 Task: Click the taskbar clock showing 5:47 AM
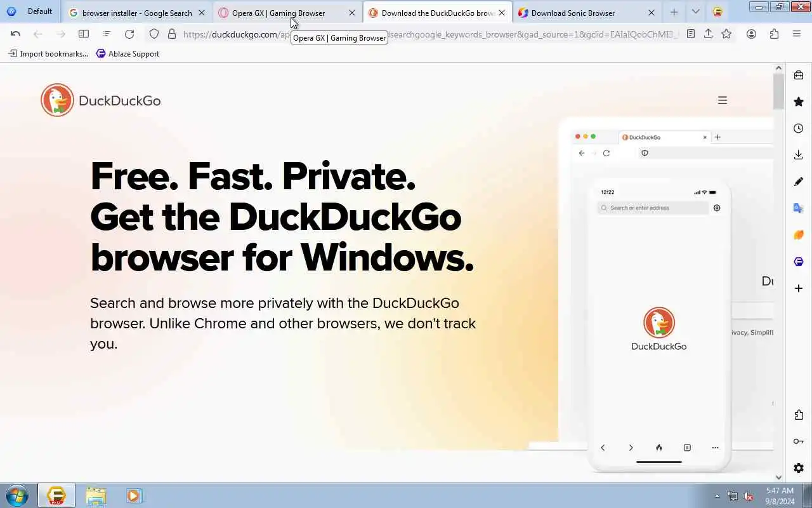pyautogui.click(x=780, y=496)
